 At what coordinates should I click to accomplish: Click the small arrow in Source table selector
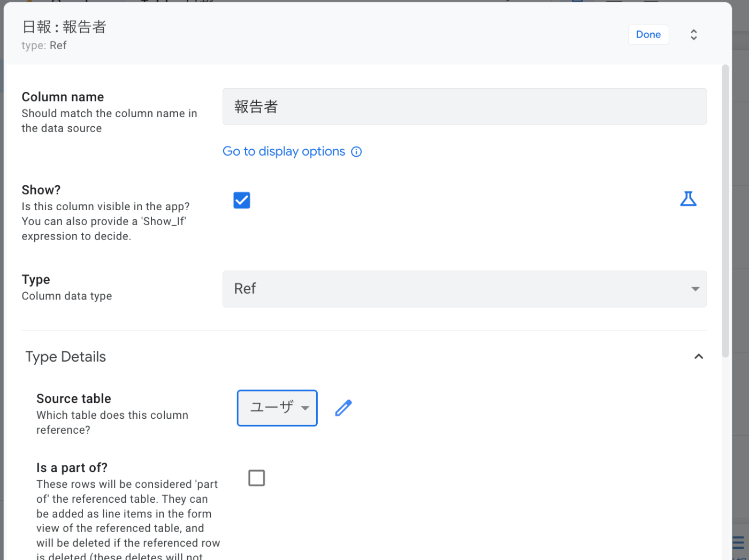pos(305,408)
